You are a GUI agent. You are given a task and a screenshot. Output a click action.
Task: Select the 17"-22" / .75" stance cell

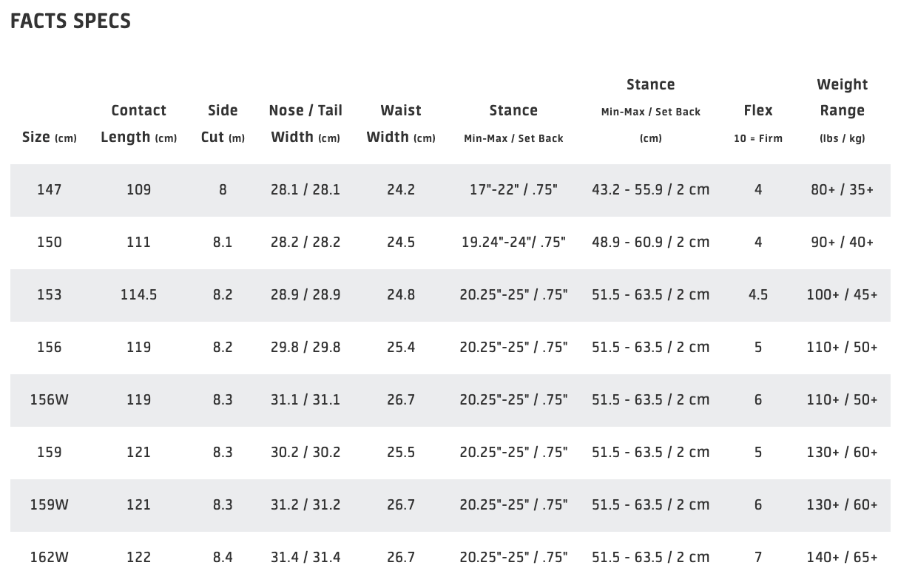(513, 190)
